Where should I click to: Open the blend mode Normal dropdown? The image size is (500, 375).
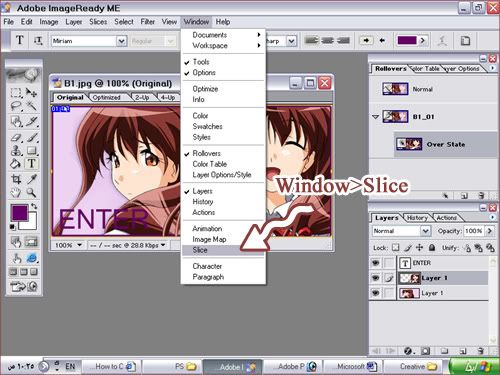click(x=425, y=231)
